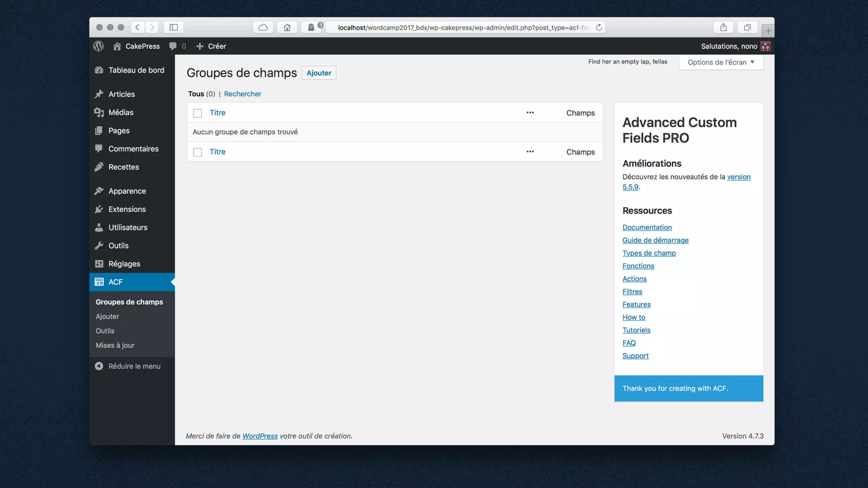Click the Share icon in Safari toolbar

(723, 28)
